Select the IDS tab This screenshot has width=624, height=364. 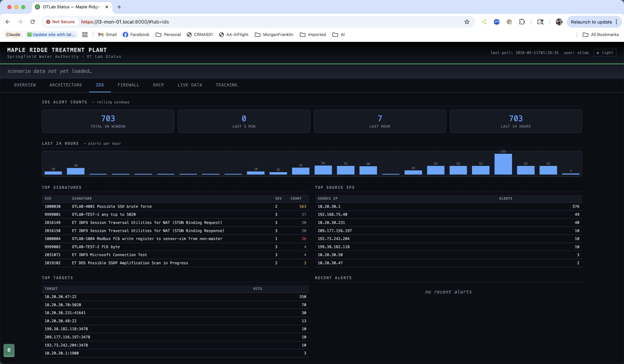pos(100,85)
